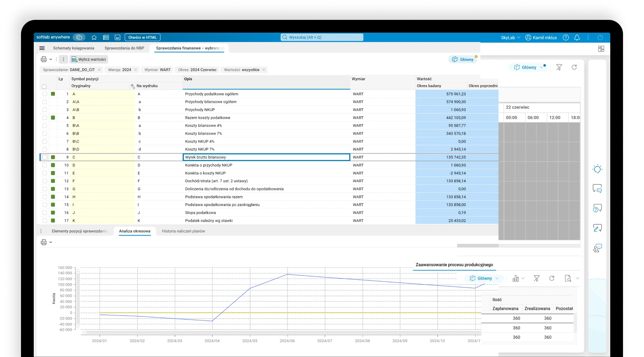
Task: Click the power logout icon
Action: [x=600, y=37]
